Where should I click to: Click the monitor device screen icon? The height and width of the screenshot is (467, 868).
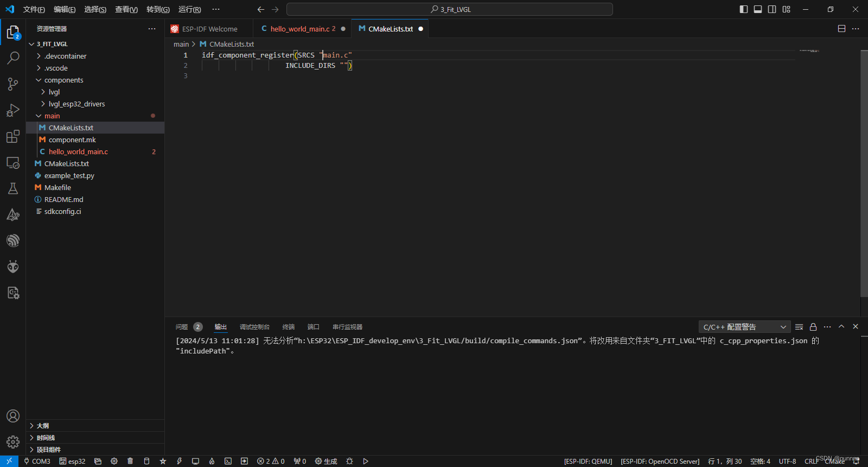coord(195,461)
